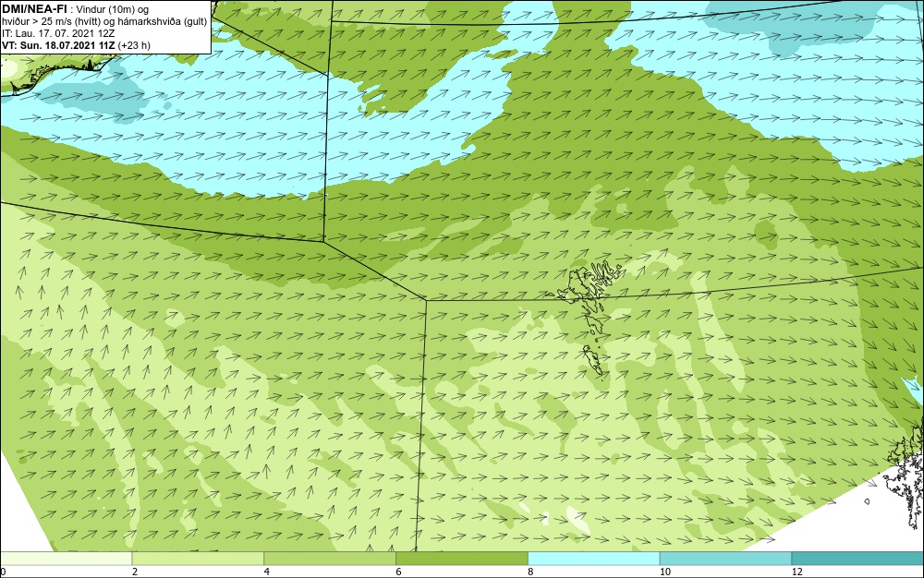Click the 10–12 m/s cyan legend swatch
The image size is (924, 578).
click(726, 559)
